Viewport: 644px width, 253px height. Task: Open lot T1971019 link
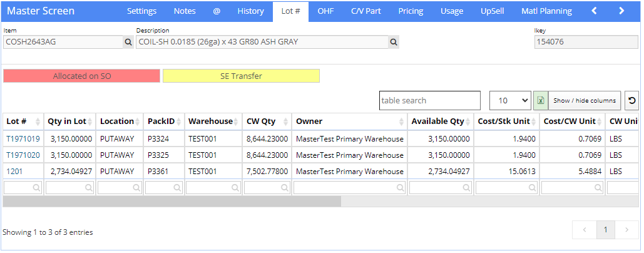pos(23,139)
